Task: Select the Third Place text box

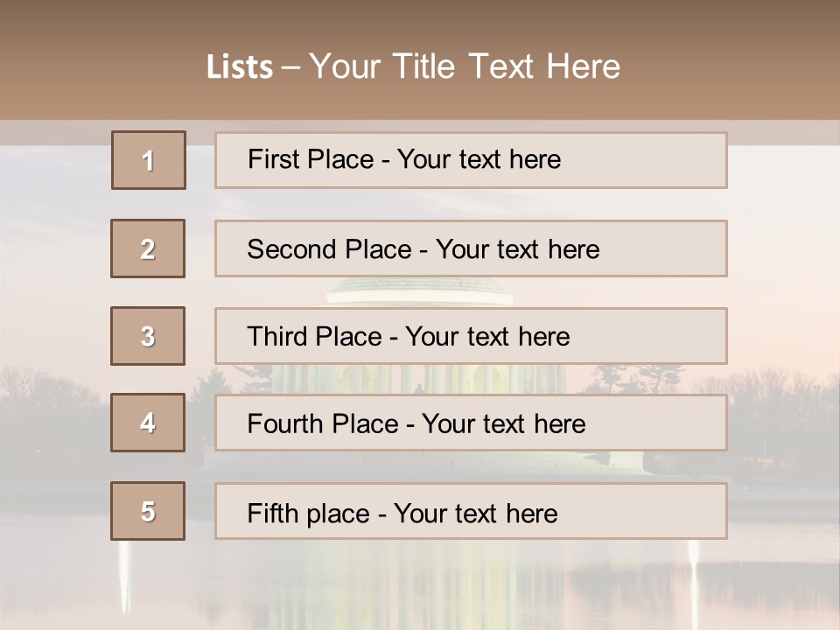Action: tap(471, 336)
